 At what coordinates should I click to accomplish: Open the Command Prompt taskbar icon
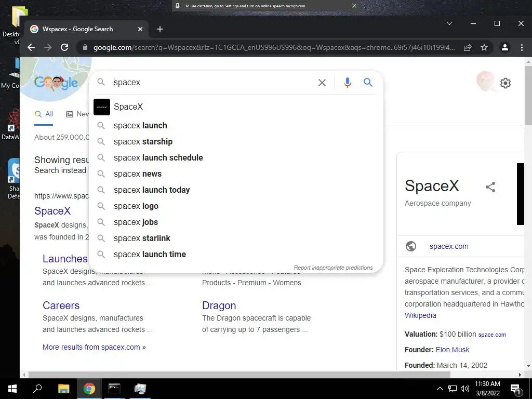click(114, 389)
